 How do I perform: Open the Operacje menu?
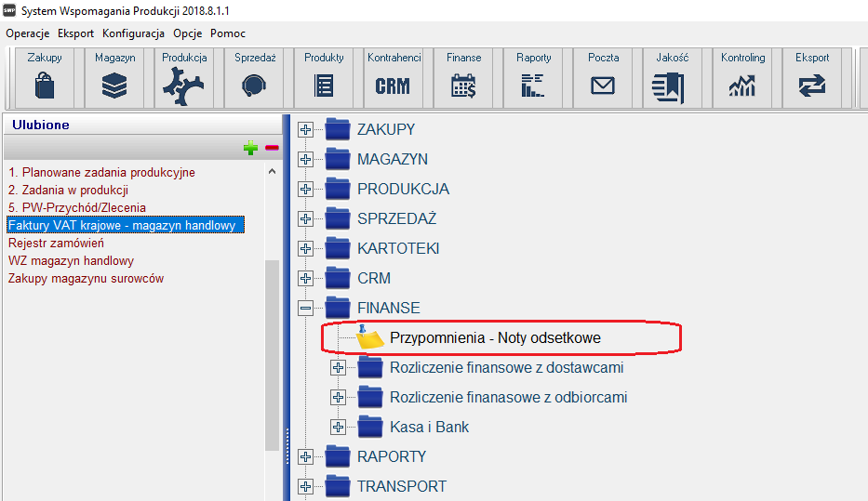coord(27,33)
